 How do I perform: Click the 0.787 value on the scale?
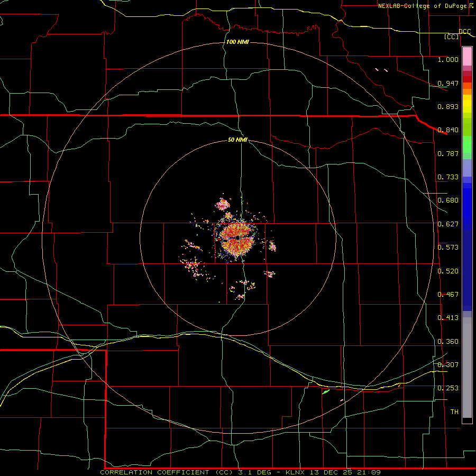(448, 153)
